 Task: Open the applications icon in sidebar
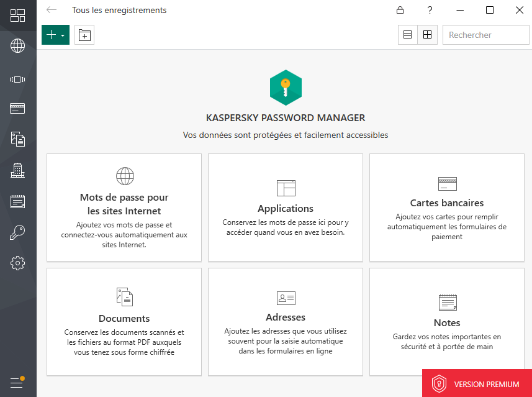pyautogui.click(x=17, y=79)
